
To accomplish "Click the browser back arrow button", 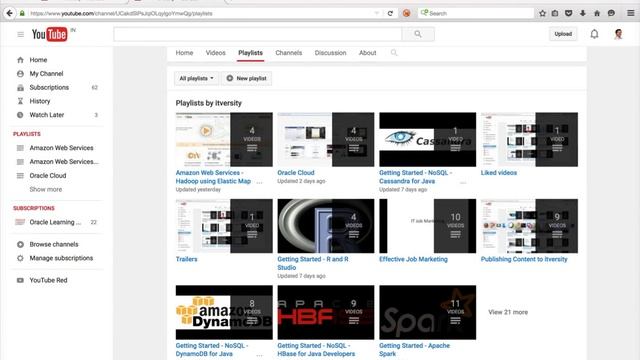I will click(9, 13).
